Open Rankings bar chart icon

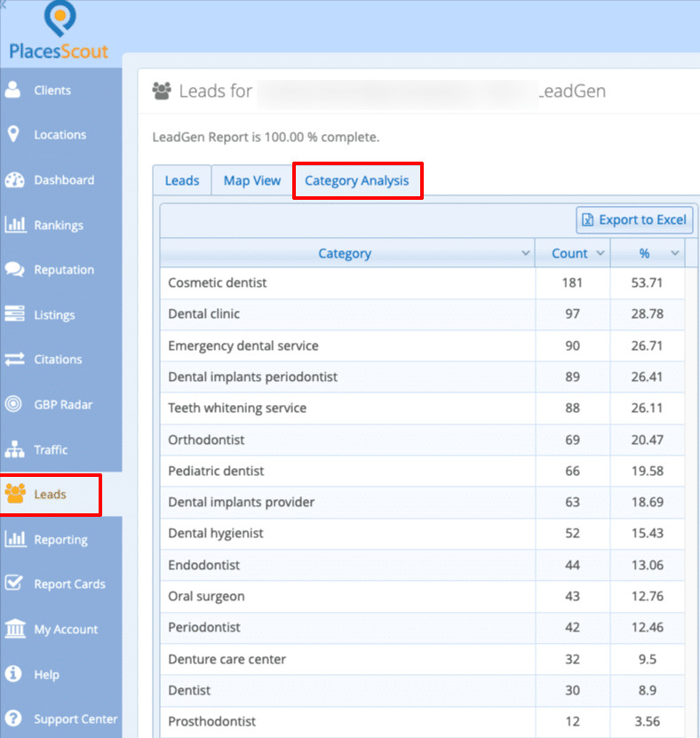pyautogui.click(x=14, y=225)
